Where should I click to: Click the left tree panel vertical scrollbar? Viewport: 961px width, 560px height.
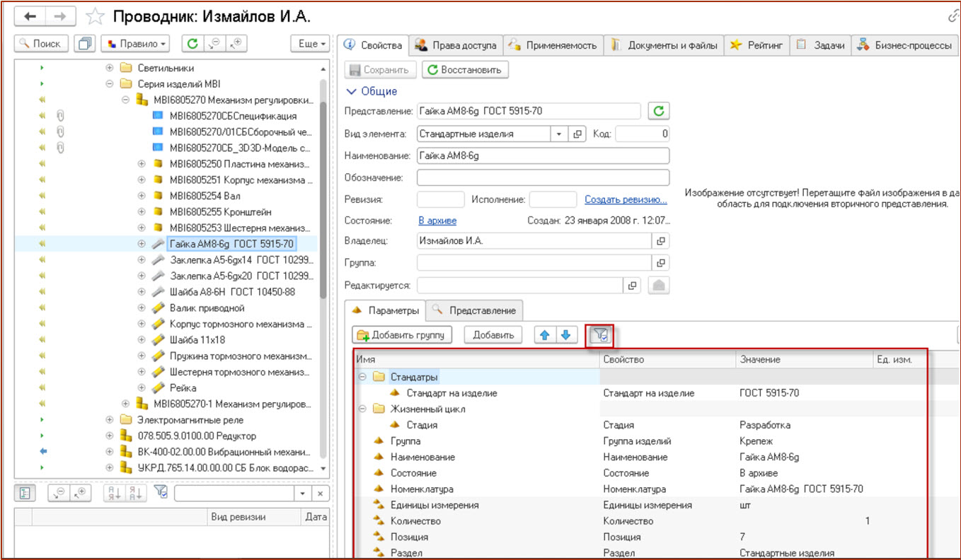click(323, 191)
